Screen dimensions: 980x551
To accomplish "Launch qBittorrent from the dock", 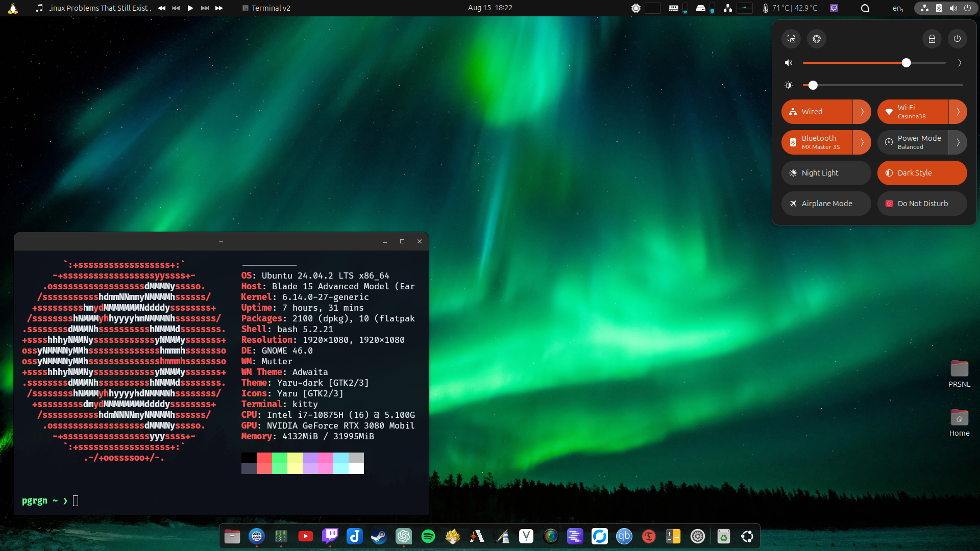I will 624,536.
